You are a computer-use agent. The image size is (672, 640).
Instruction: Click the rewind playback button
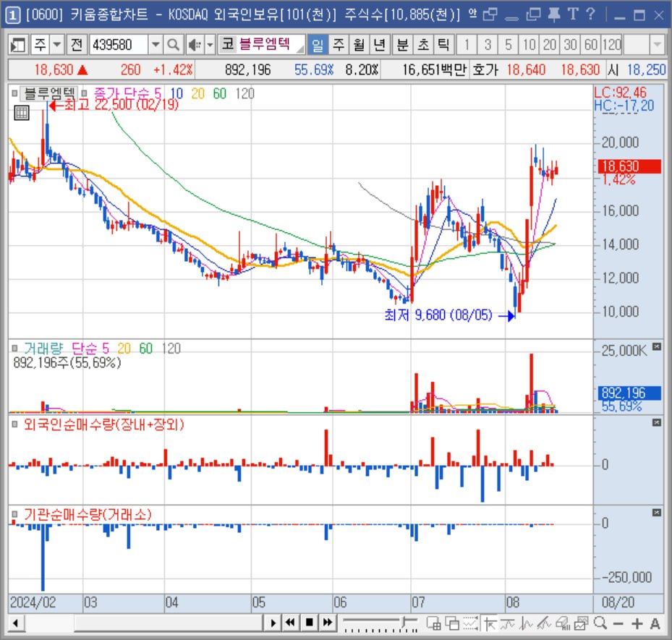click(x=291, y=623)
